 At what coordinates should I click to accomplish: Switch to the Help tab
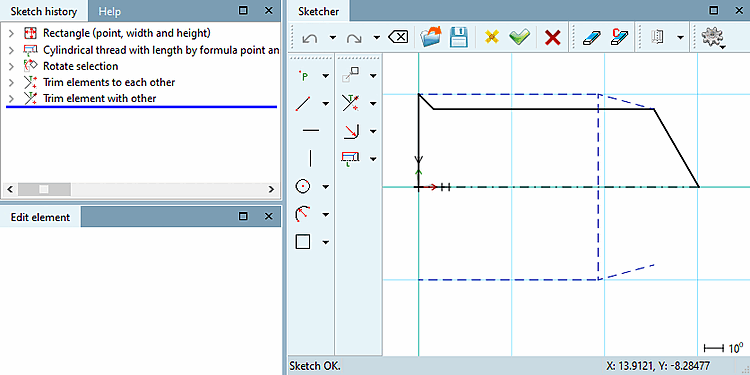tap(110, 11)
